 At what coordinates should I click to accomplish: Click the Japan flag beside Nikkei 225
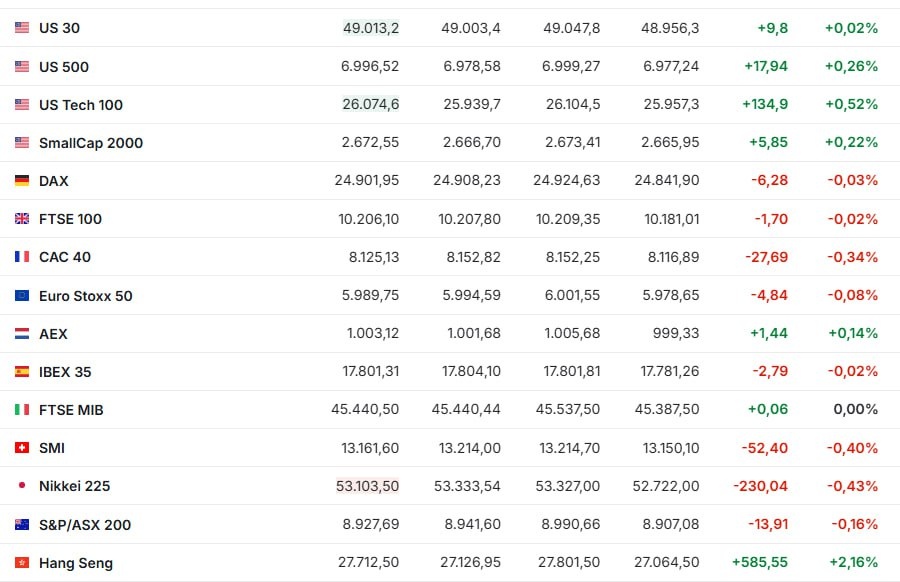click(x=22, y=486)
